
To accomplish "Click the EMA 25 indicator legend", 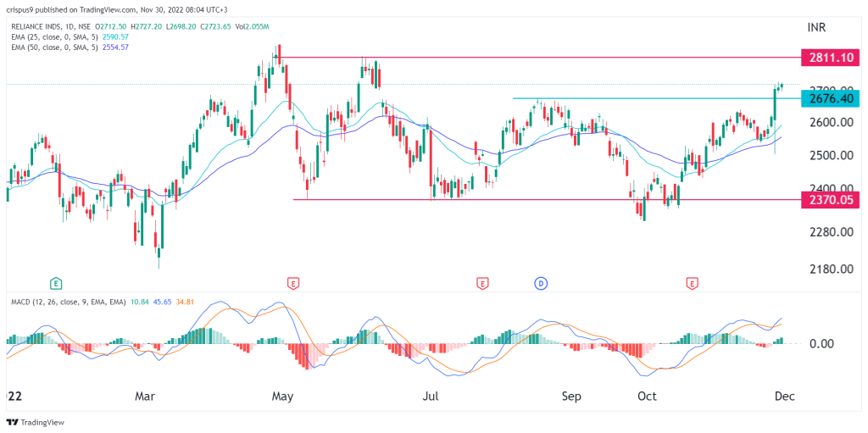I will pos(53,36).
